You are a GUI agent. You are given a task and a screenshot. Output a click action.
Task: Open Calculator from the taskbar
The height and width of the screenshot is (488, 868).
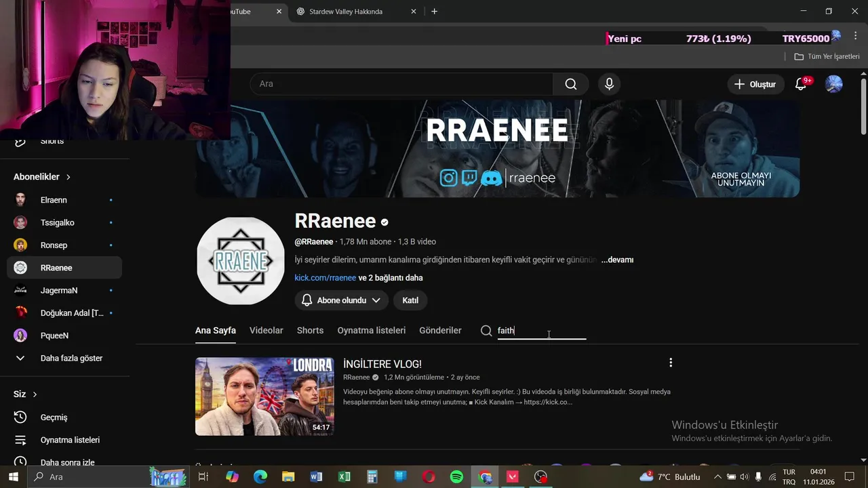coord(372,477)
